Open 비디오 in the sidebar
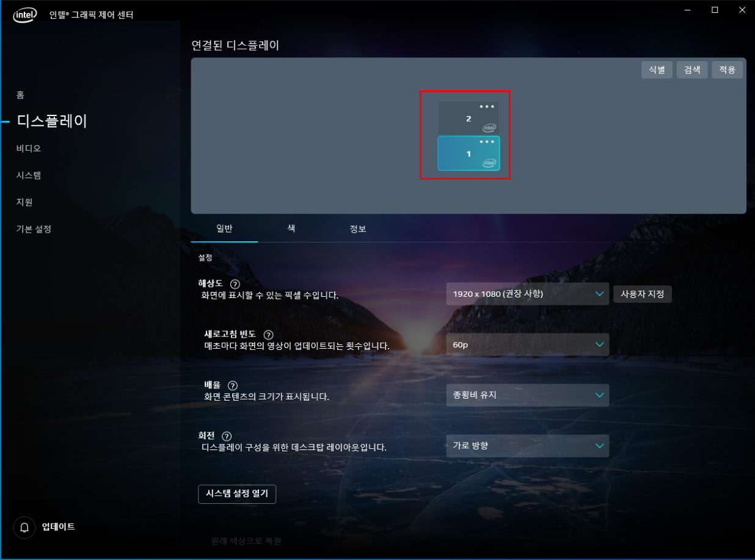Screen dimensions: 755x560 [x=29, y=148]
